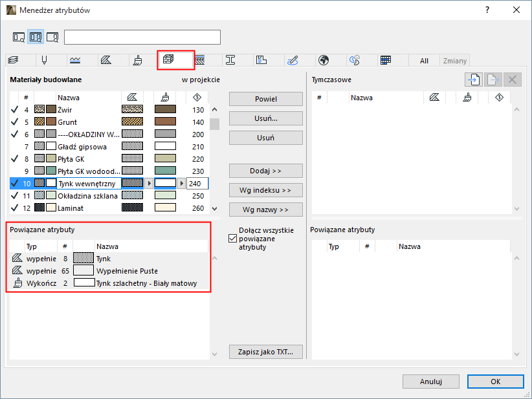532x399 pixels.
Task: Select the Gładź gipsowa material row
Action: tap(109, 146)
